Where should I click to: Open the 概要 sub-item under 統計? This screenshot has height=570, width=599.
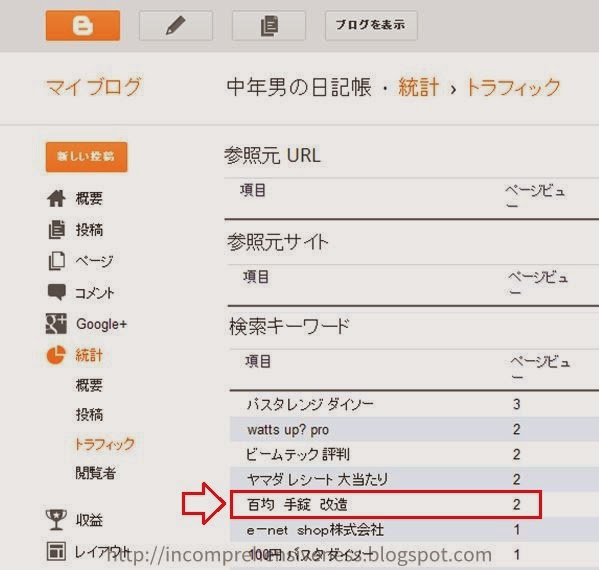tap(89, 385)
